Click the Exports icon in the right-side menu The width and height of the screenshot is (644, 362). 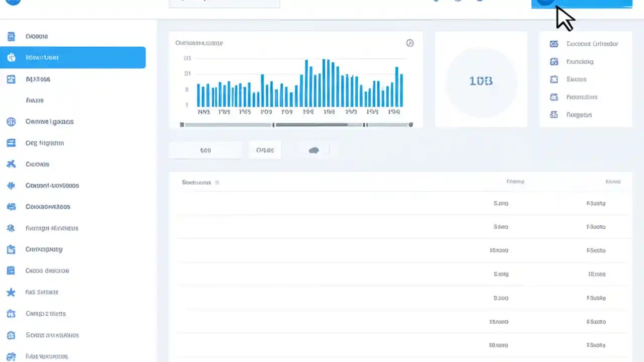(554, 79)
